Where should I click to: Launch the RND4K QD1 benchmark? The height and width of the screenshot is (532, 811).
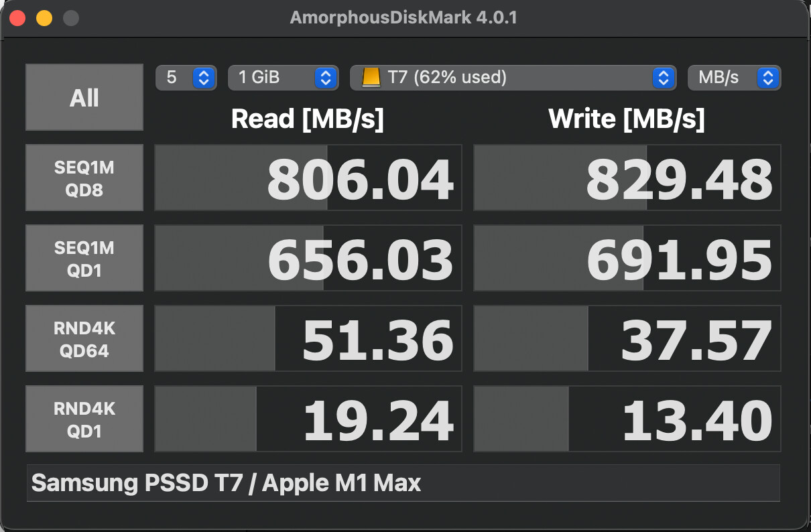point(84,419)
